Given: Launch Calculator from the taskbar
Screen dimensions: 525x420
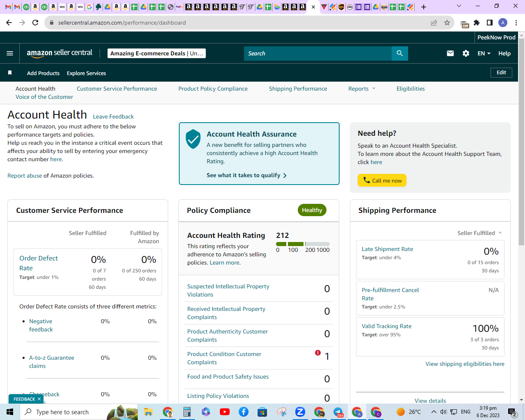Looking at the screenshot, I should 187,412.
